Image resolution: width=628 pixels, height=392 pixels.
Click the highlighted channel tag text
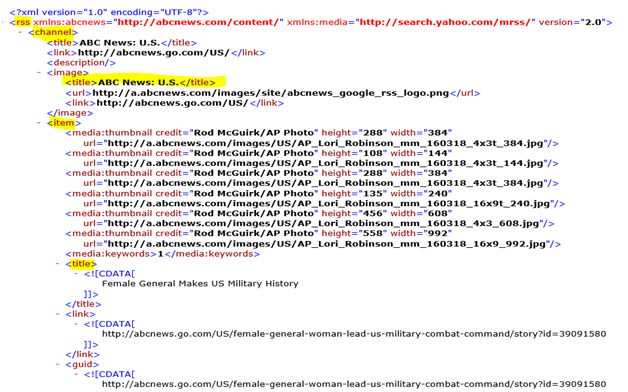click(x=53, y=32)
